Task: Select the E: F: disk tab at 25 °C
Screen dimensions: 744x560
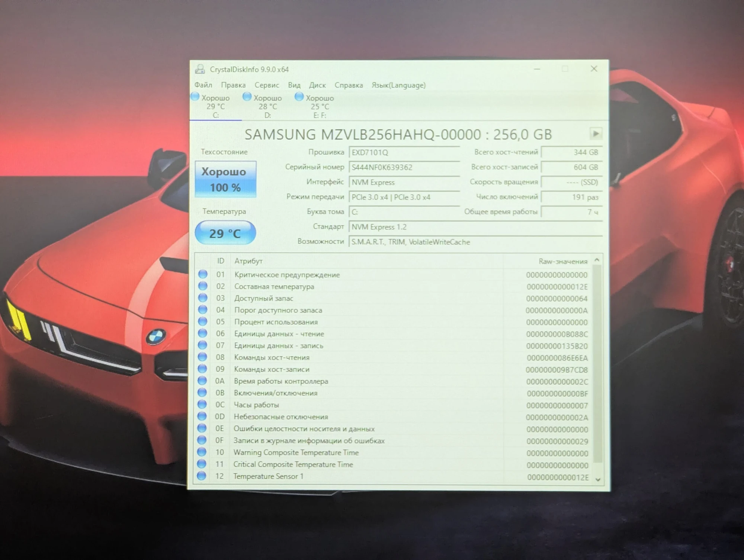Action: (x=320, y=106)
